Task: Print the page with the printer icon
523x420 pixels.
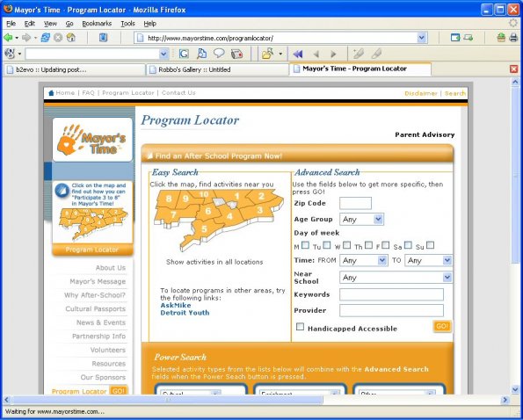Action: (513, 38)
